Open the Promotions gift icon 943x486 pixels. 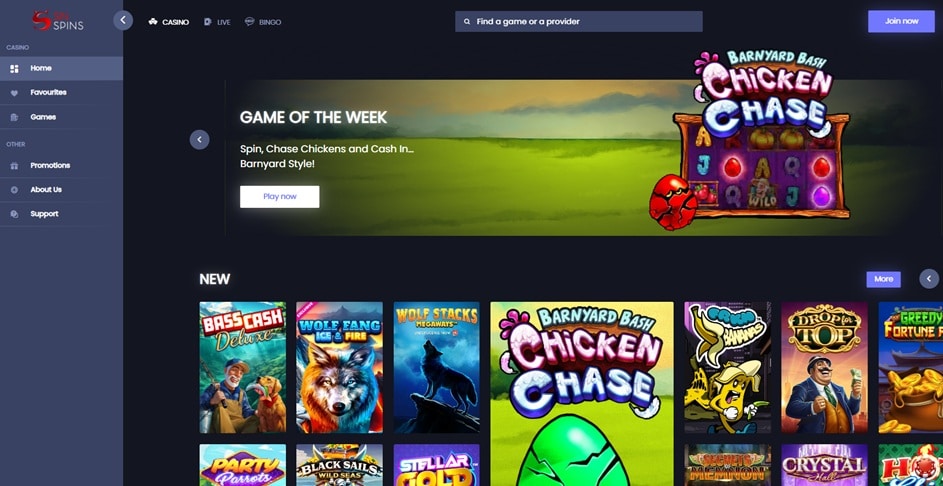click(x=14, y=165)
